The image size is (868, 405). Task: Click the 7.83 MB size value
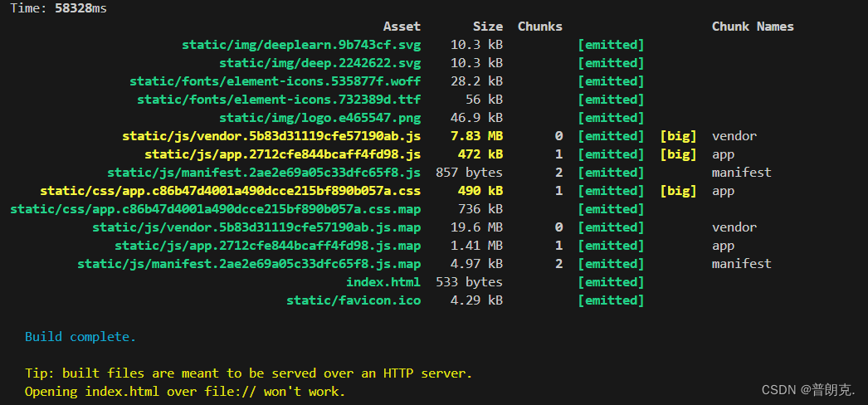pyautogui.click(x=480, y=136)
